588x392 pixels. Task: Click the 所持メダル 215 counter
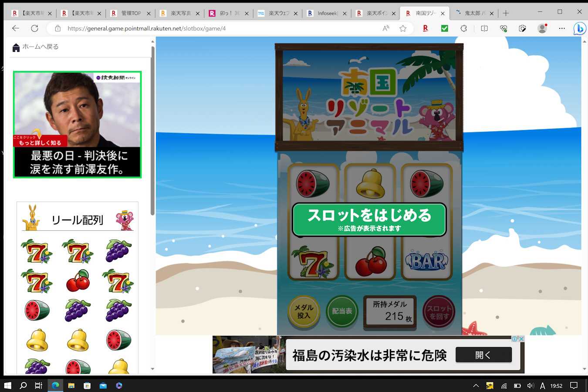390,311
